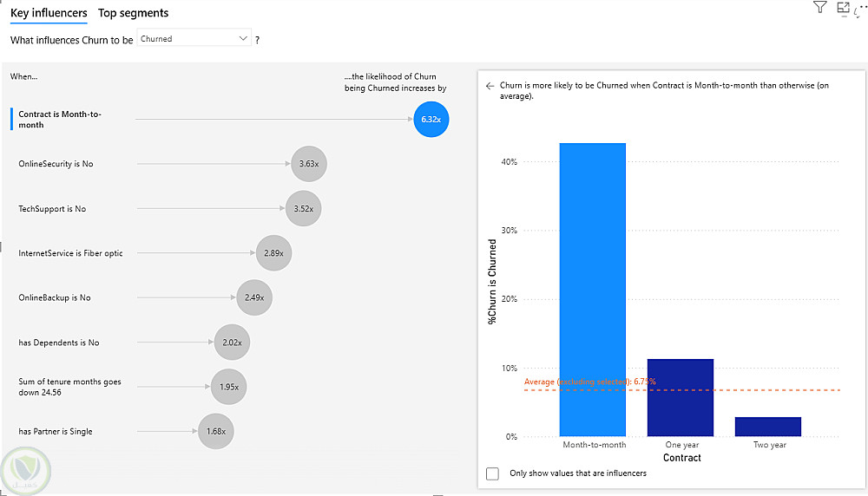Click the 1.68x Partner bubble
This screenshot has height=496, width=868.
[215, 431]
